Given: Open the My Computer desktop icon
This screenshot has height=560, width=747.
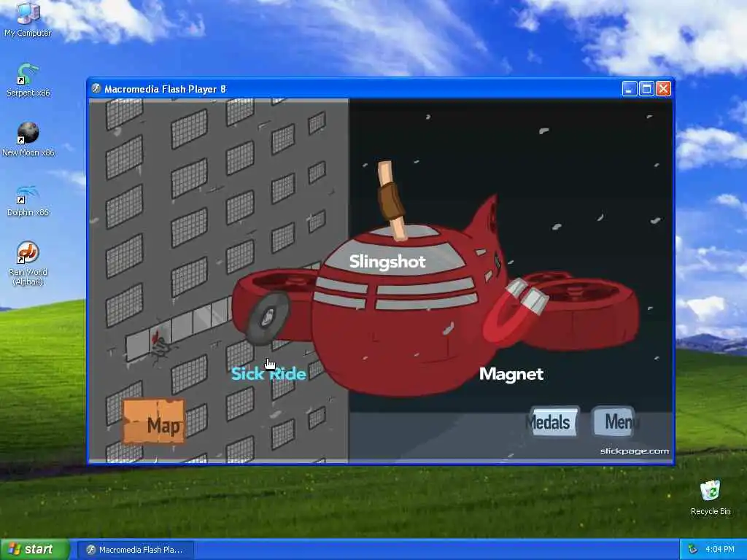Looking at the screenshot, I should click(28, 19).
